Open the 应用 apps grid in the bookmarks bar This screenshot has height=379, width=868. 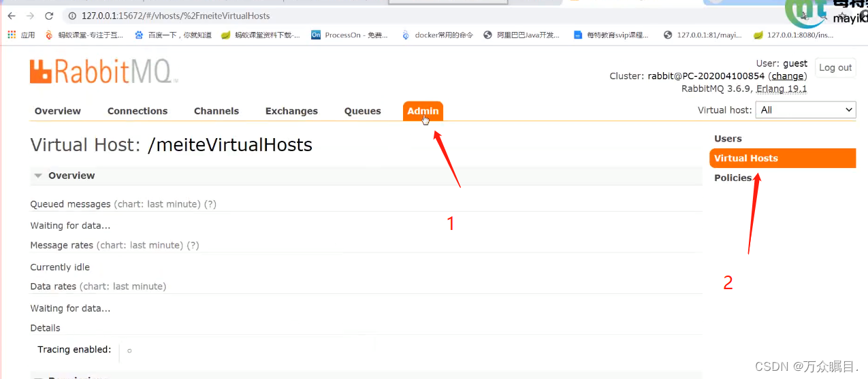coord(21,35)
